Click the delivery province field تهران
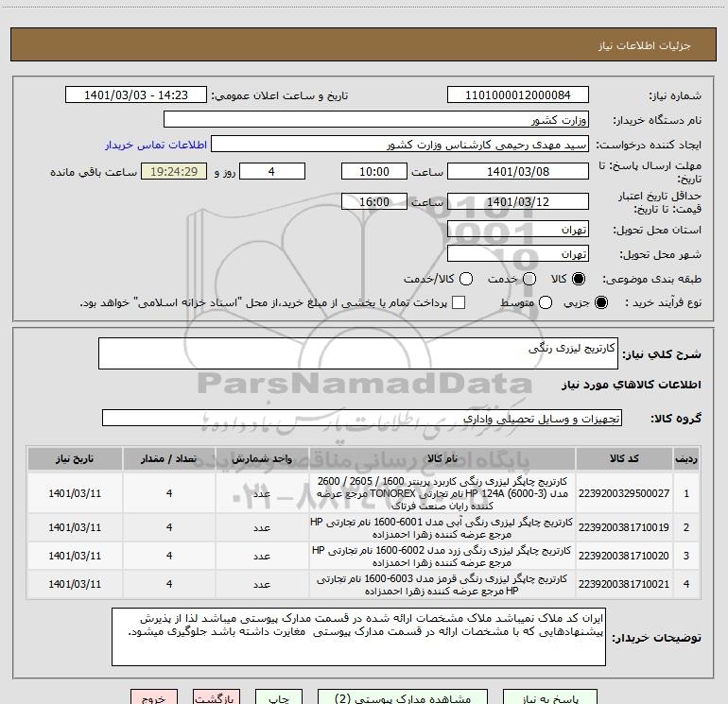 [x=518, y=229]
